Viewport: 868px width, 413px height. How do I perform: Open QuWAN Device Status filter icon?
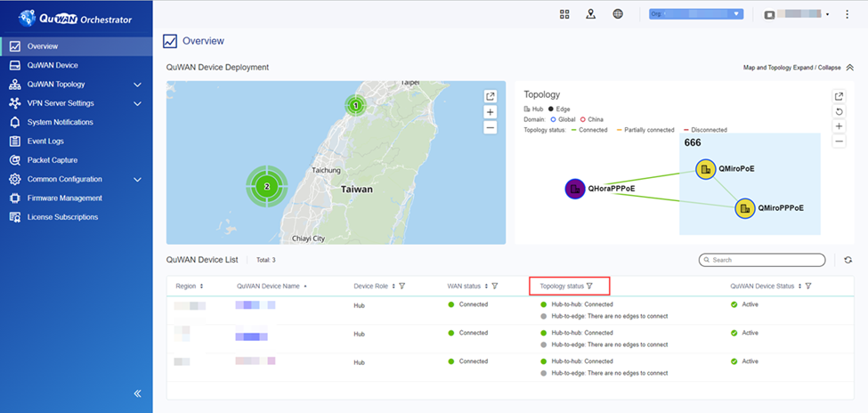point(808,287)
